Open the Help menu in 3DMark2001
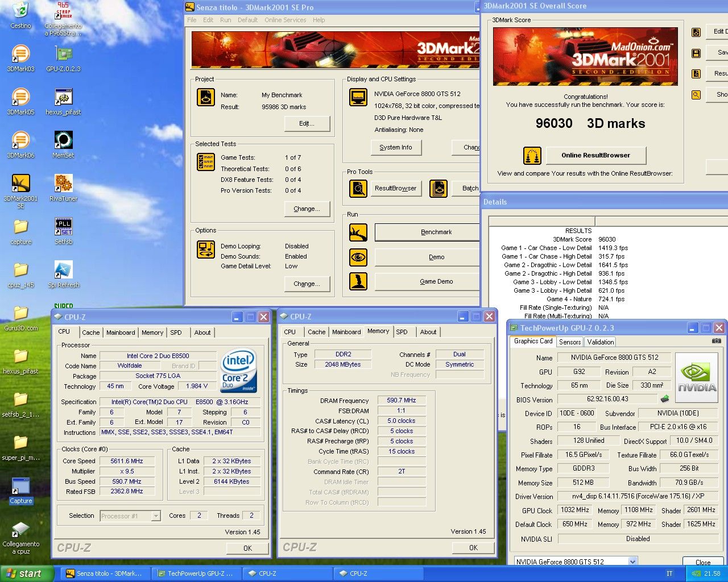 318,20
